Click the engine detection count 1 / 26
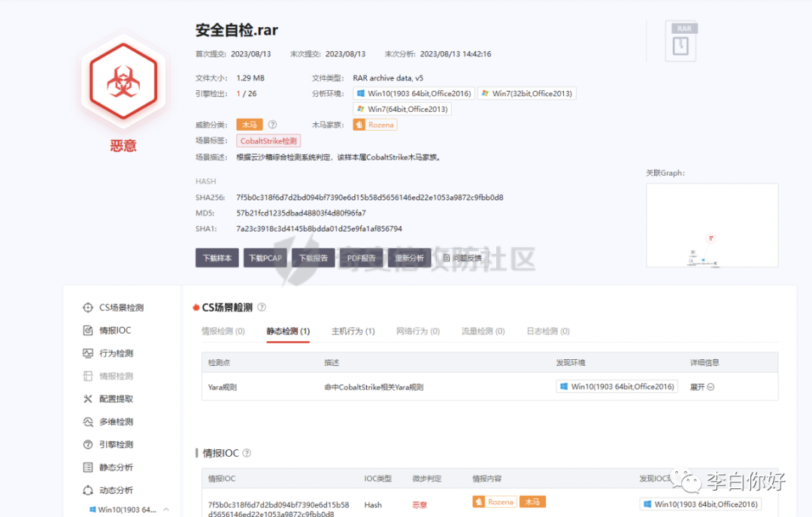 [247, 94]
